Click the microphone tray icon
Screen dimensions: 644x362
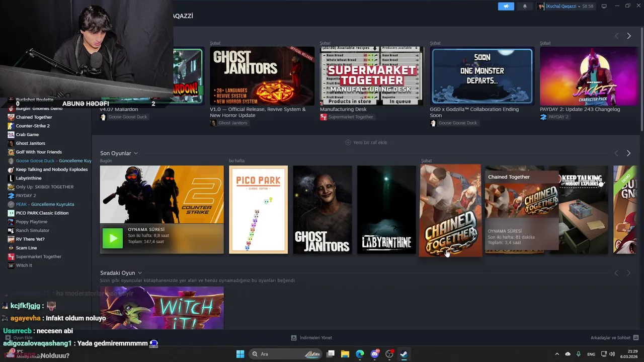[x=579, y=354]
